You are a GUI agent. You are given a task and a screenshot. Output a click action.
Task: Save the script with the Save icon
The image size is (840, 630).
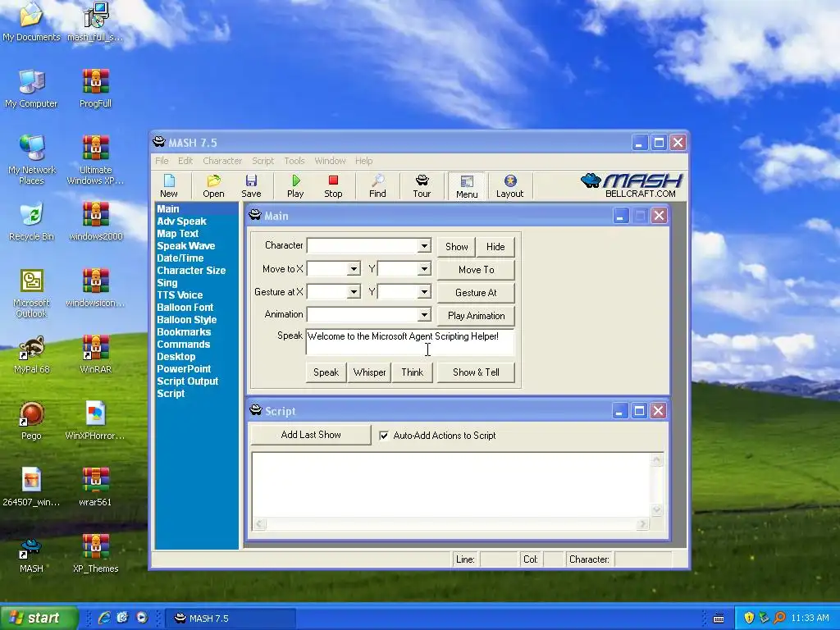click(251, 185)
